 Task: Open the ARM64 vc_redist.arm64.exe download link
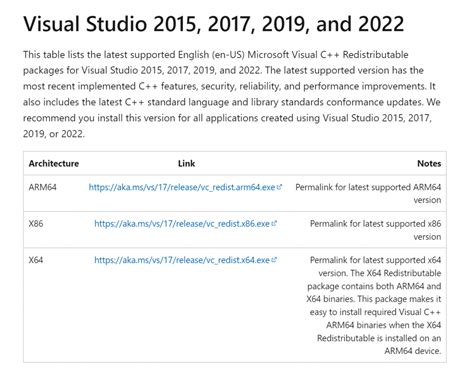(x=182, y=187)
